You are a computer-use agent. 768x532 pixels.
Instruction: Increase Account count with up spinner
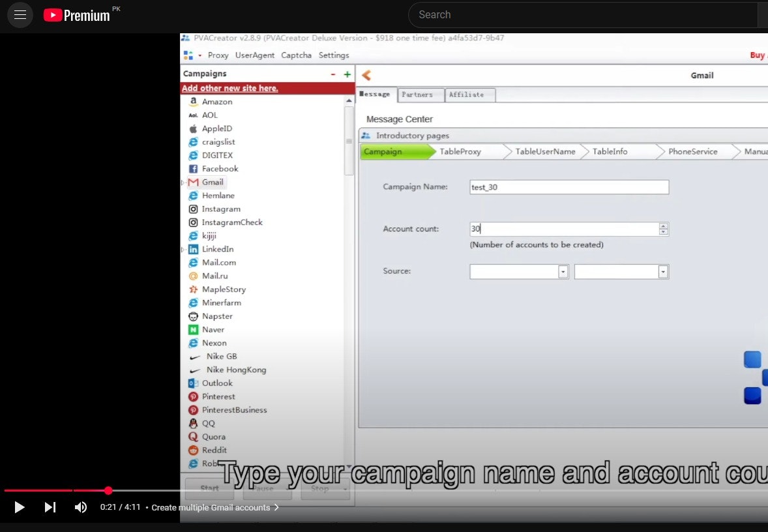(663, 226)
